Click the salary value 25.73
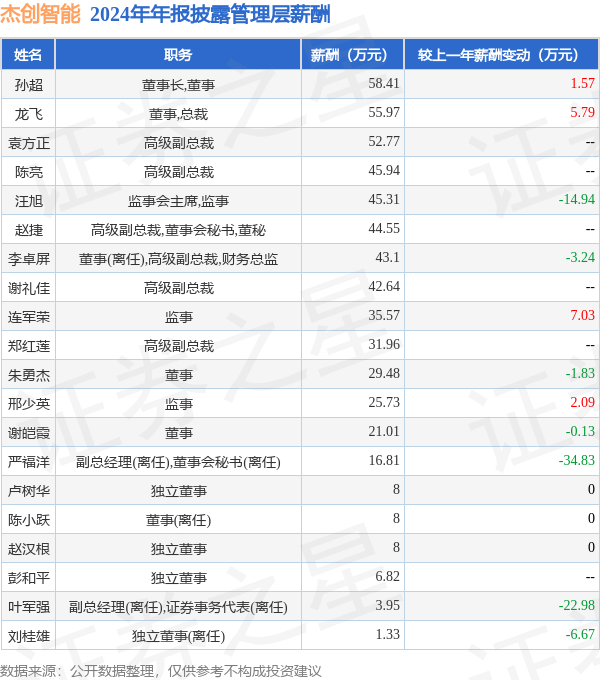The height and width of the screenshot is (680, 600). (384, 403)
